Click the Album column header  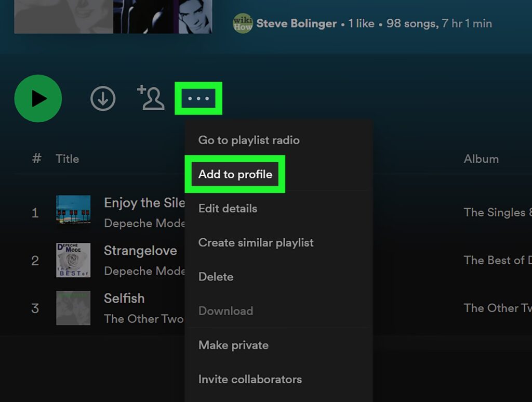point(481,159)
